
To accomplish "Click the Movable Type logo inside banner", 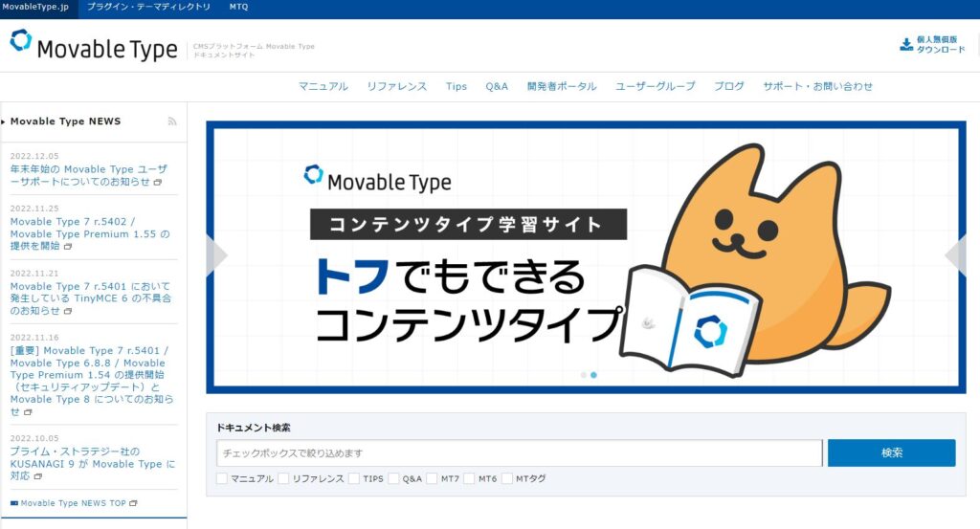I will [377, 179].
